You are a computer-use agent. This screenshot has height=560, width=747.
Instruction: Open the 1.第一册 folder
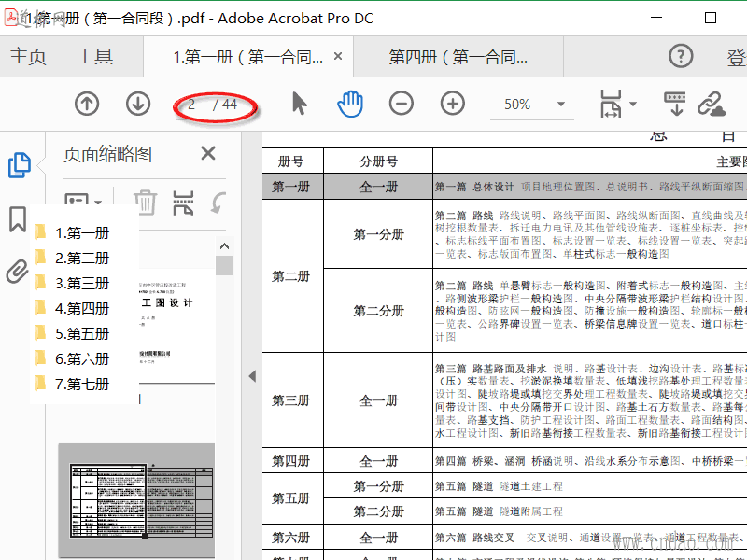point(72,232)
